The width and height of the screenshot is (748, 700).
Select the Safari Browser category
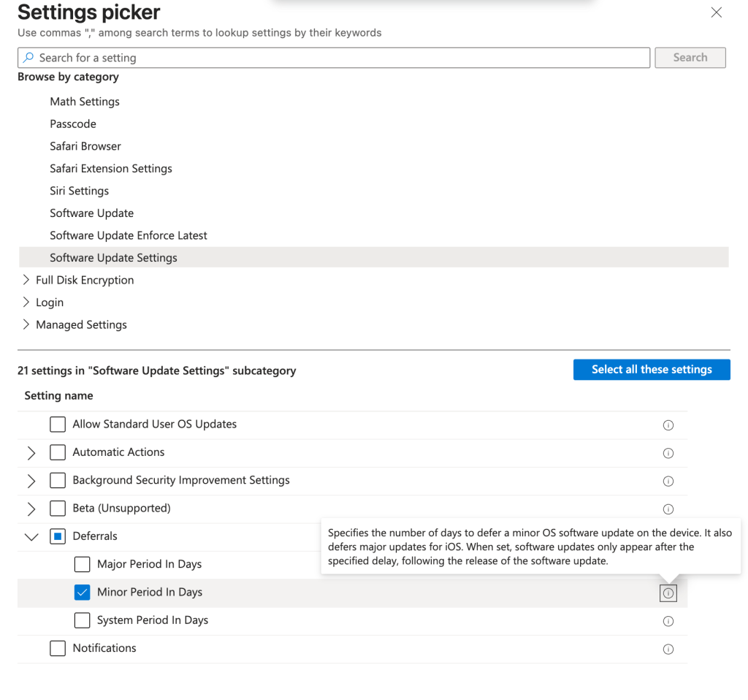(85, 146)
